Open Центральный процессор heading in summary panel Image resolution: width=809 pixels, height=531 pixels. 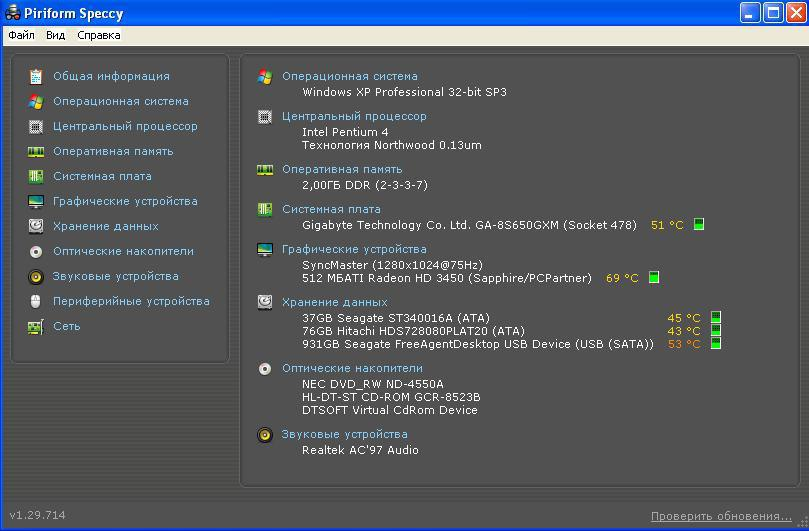pos(354,116)
